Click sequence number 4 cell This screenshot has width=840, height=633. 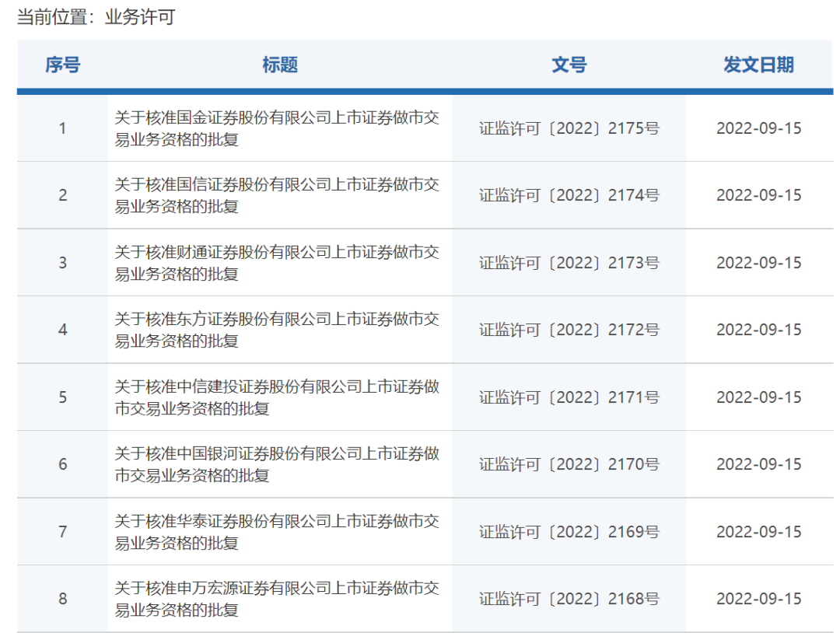pyautogui.click(x=63, y=330)
